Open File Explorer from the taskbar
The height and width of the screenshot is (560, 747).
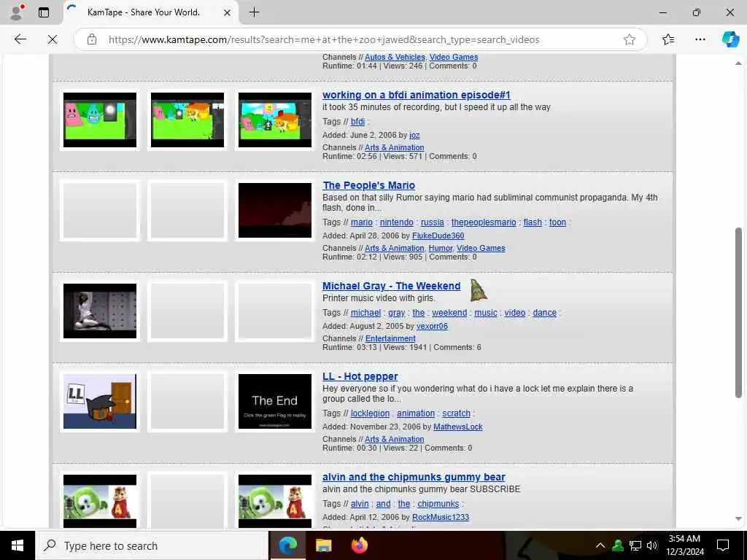click(323, 545)
